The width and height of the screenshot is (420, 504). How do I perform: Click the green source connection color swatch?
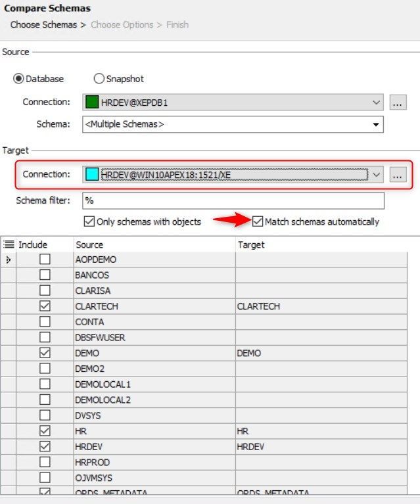tap(92, 103)
